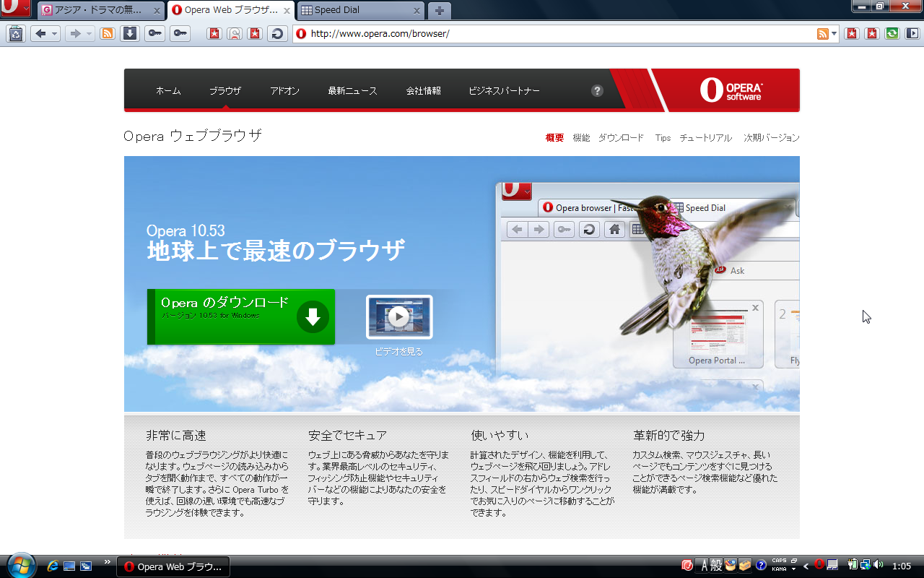
Task: Toggle the IME conversion mode '般' button
Action: [716, 565]
